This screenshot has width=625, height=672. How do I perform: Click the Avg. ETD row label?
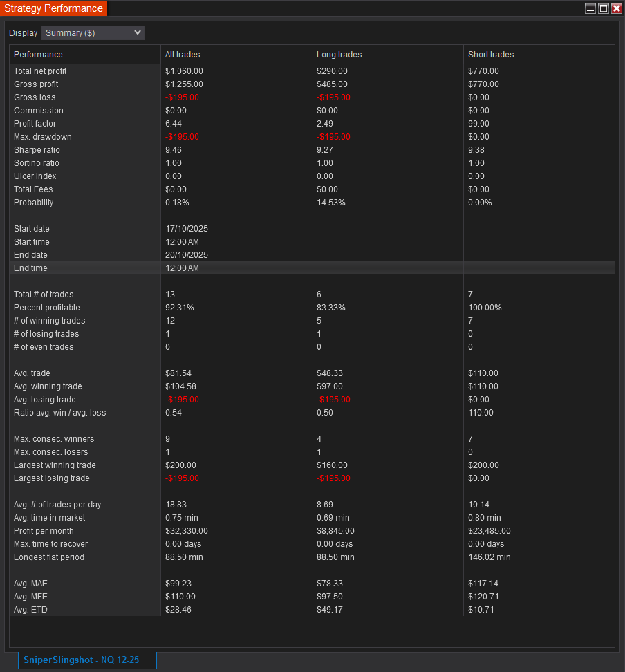pyautogui.click(x=30, y=610)
